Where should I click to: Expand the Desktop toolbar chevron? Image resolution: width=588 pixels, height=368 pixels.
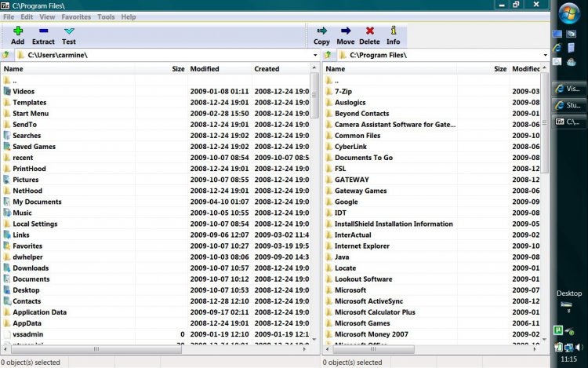point(569,311)
